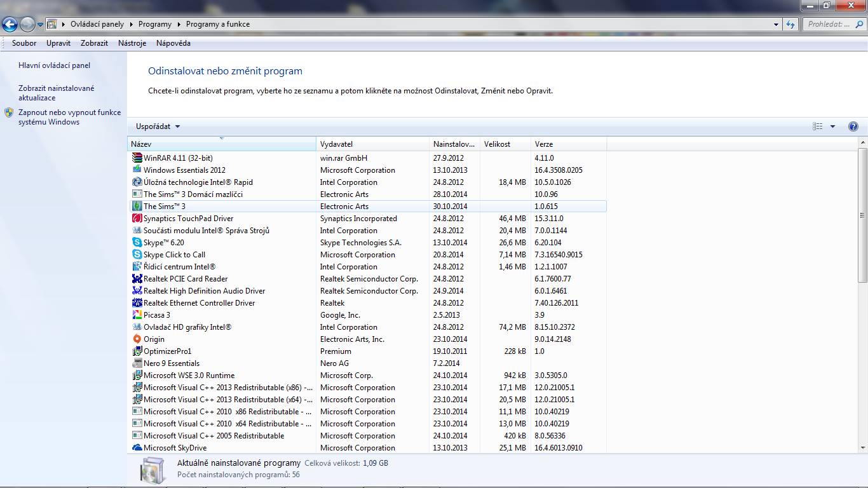Viewport: 868px width, 488px height.
Task: Select Microsoft Visual C++ 2010 x86 Redistributable row
Action: pos(367,411)
